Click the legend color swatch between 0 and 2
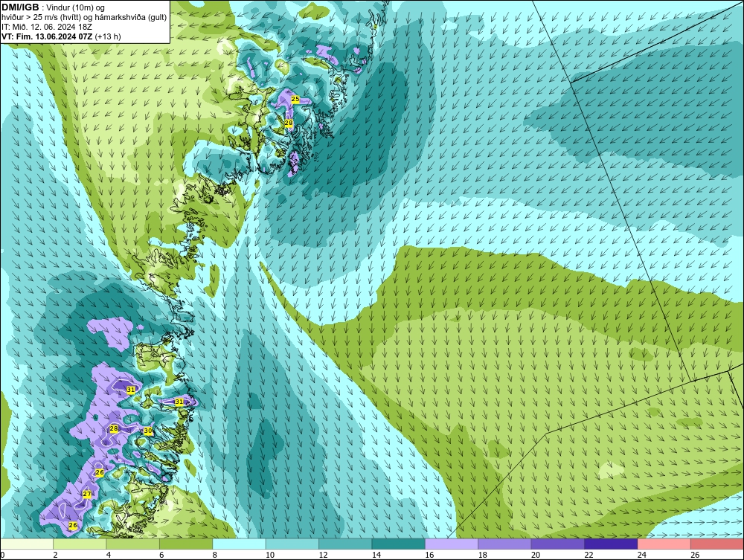The width and height of the screenshot is (744, 560). [x=27, y=544]
